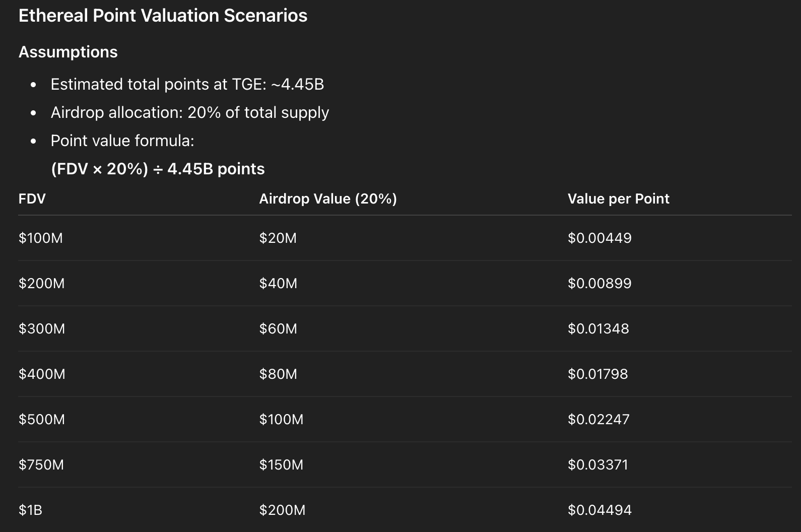This screenshot has width=801, height=532.
Task: Click the $750M FDV cell
Action: [x=41, y=464]
